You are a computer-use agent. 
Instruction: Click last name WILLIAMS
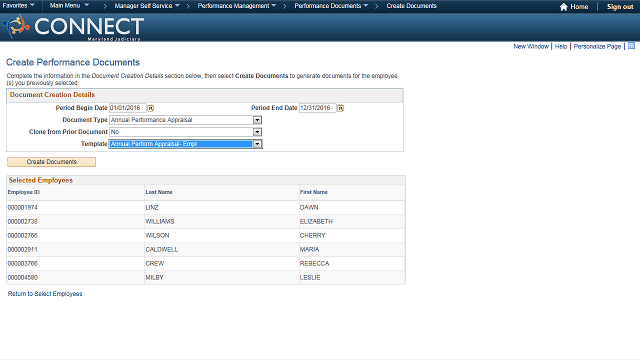pyautogui.click(x=160, y=222)
